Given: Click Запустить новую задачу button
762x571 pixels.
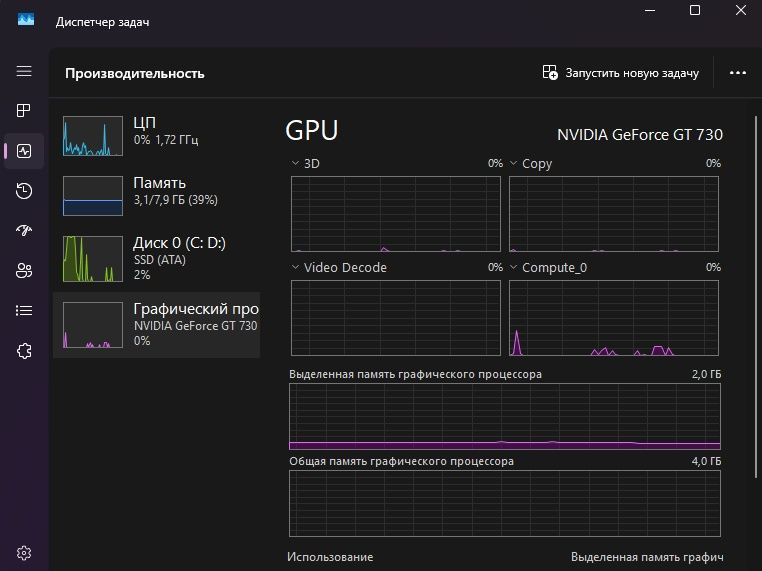Looking at the screenshot, I should click(x=620, y=73).
